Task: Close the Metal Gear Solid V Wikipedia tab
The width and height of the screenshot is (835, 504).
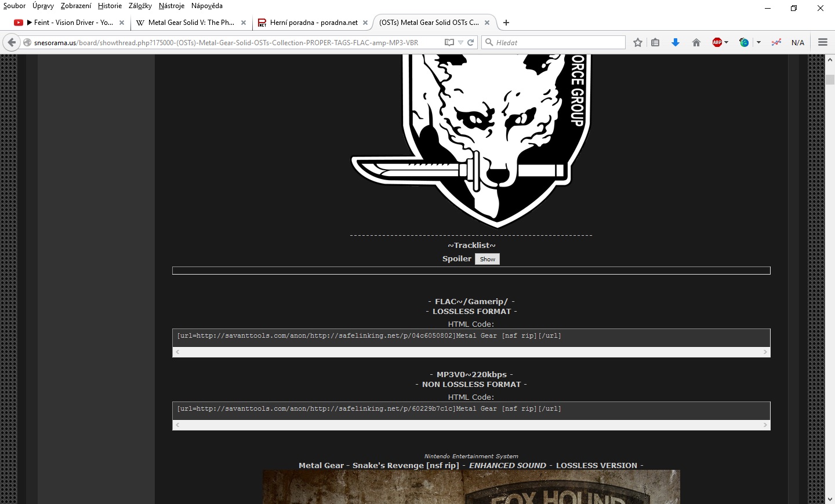Action: point(244,23)
